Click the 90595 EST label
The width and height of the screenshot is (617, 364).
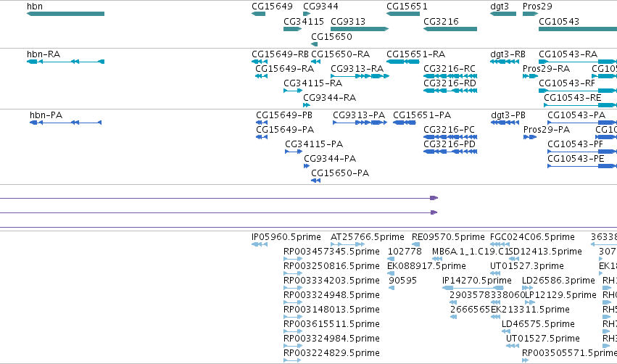402,281
